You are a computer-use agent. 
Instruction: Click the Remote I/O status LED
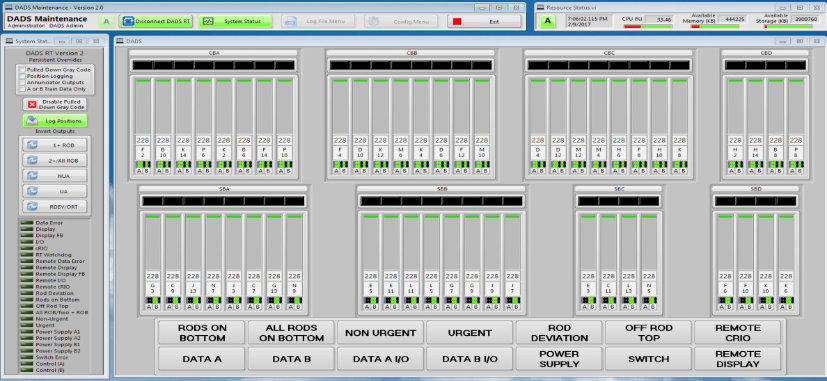coord(26,280)
